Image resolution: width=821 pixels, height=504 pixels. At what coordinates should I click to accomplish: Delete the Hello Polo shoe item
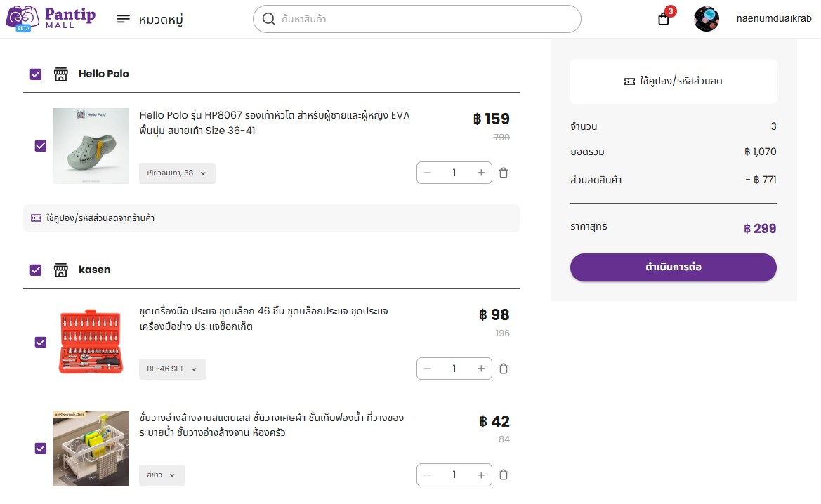point(503,173)
